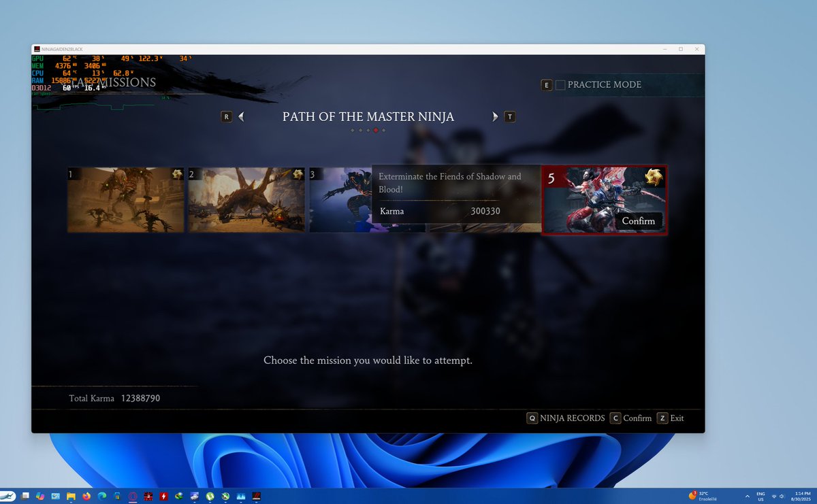Open NINJA RECORDS
Image resolution: width=817 pixels, height=504 pixels.
tap(573, 418)
